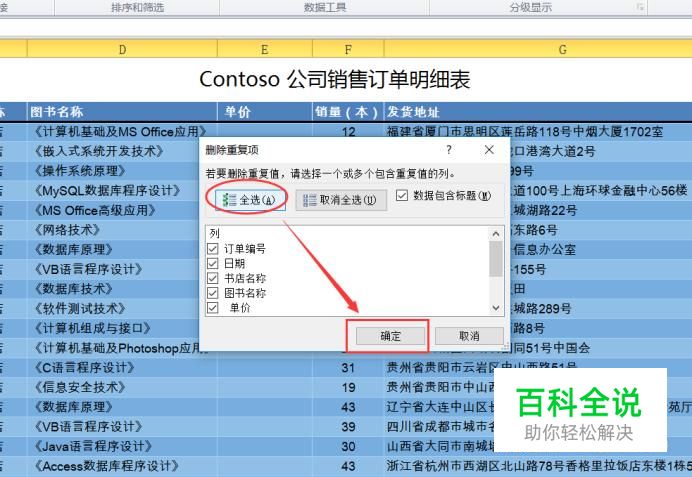Select the sales quantity cell 31
This screenshot has height=477, width=692.
[x=348, y=368]
